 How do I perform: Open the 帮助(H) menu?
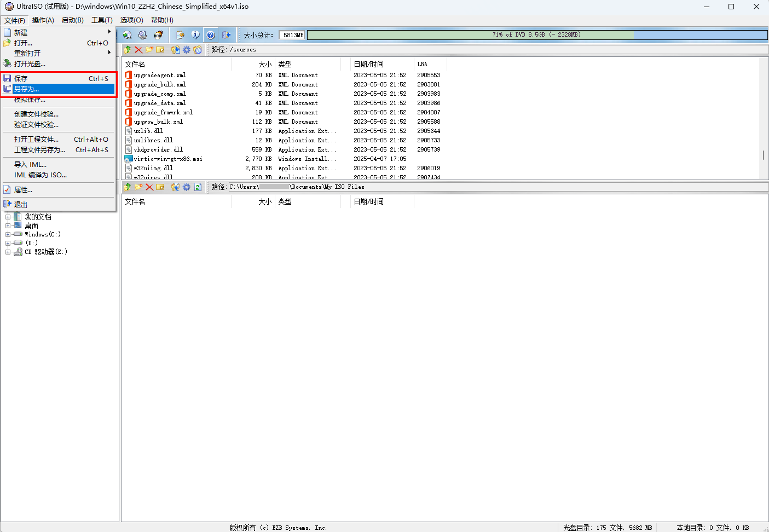point(162,20)
